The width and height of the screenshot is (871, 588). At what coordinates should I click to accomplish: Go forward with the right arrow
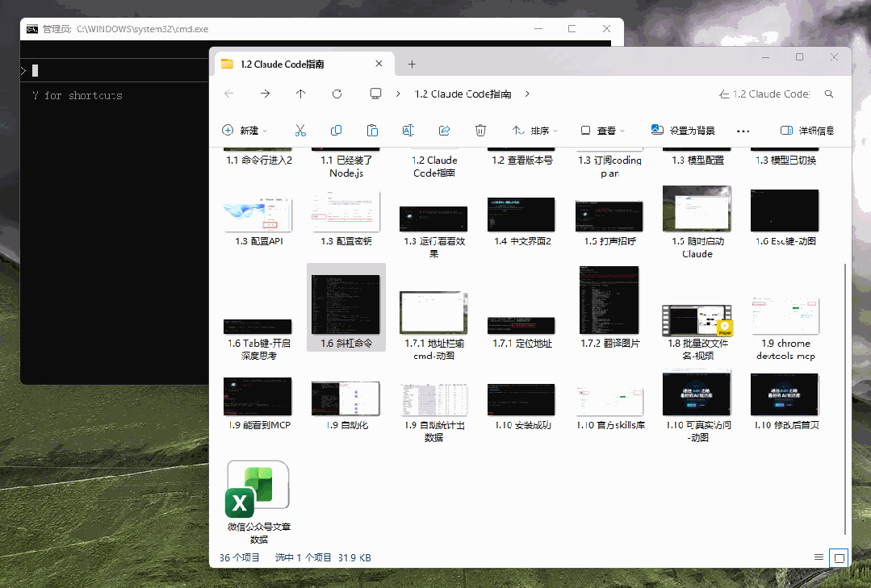pos(265,94)
